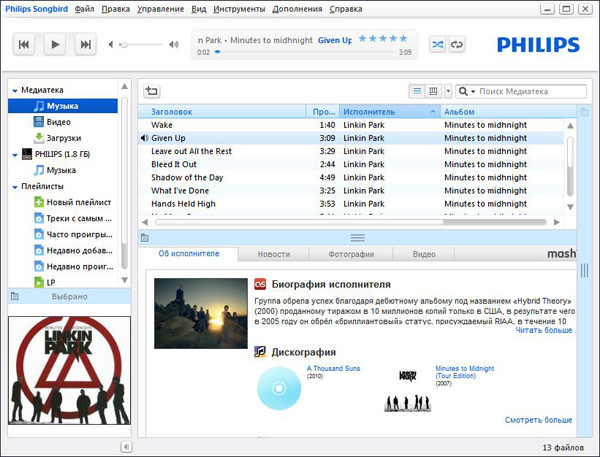Image resolution: width=600 pixels, height=457 pixels.
Task: Sort by the Исполнитель column
Action: [x=390, y=112]
